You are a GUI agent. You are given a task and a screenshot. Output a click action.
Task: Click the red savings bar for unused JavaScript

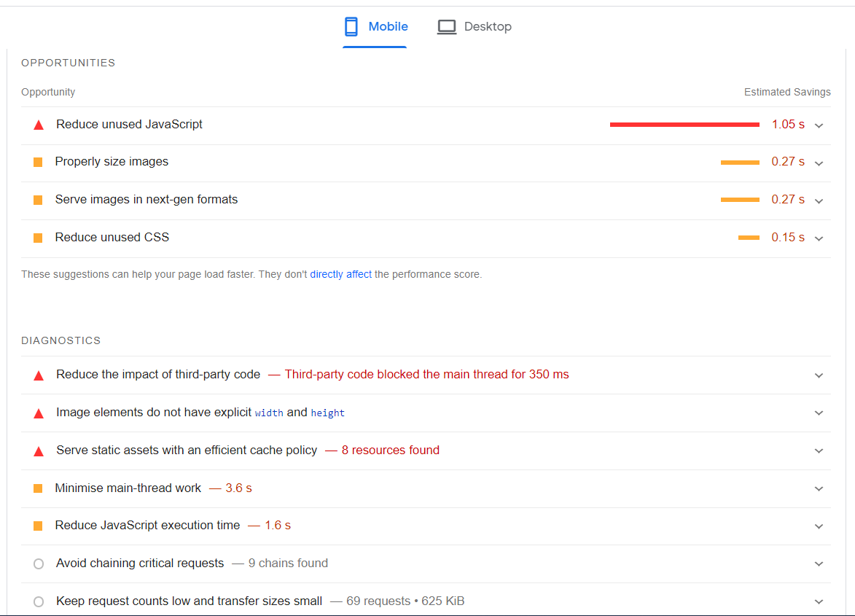coord(684,125)
